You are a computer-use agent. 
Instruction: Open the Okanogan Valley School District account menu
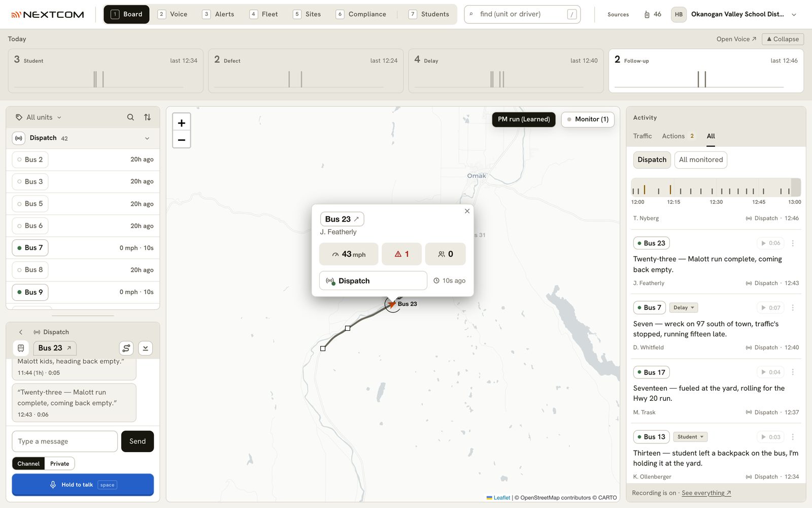(x=734, y=14)
